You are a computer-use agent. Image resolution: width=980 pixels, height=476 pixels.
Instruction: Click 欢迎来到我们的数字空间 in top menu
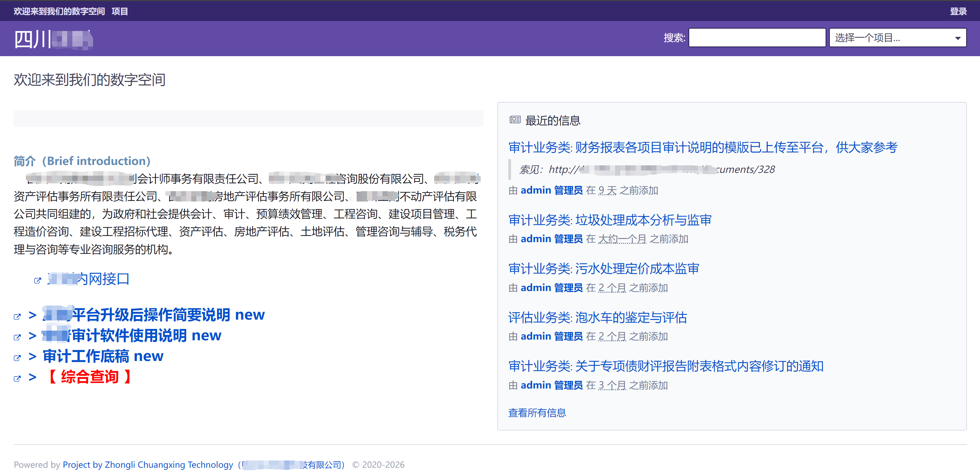tap(59, 11)
